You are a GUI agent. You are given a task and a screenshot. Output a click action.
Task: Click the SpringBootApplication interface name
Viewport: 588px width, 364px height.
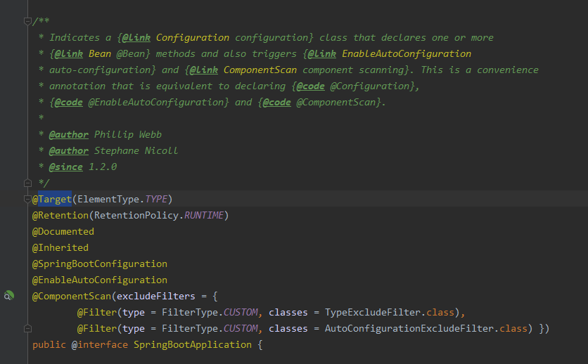pos(193,344)
